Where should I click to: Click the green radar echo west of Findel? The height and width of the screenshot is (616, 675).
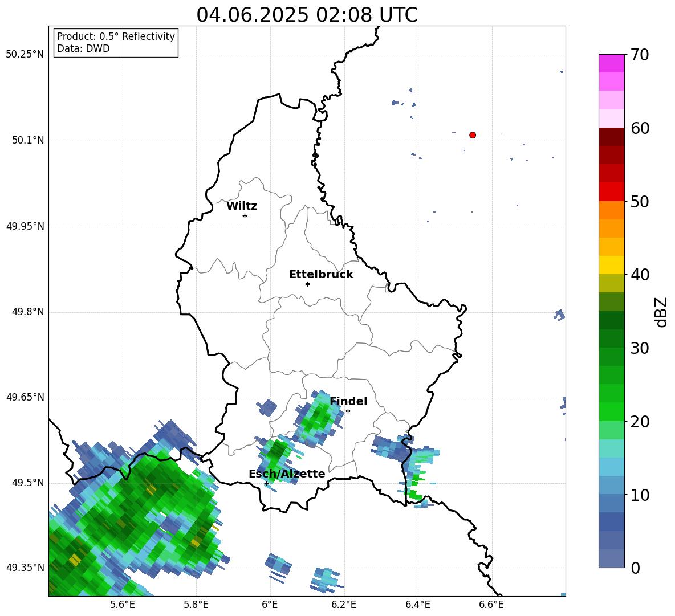click(318, 419)
